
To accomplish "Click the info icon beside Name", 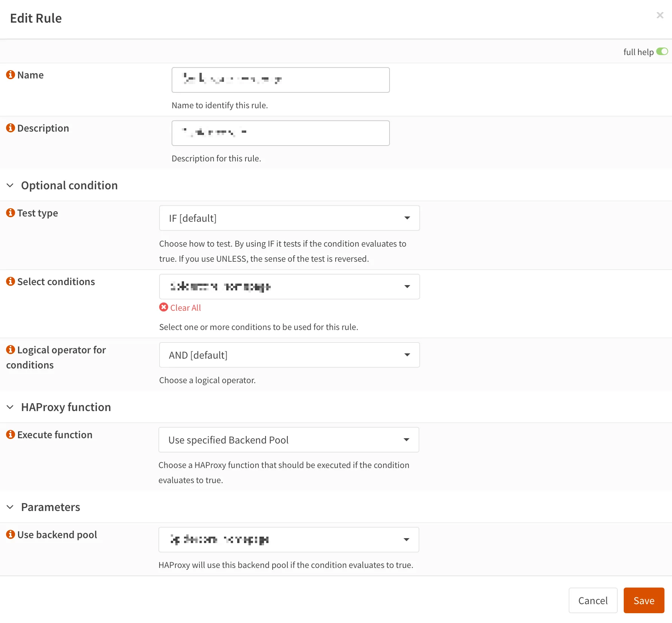I will click(11, 75).
